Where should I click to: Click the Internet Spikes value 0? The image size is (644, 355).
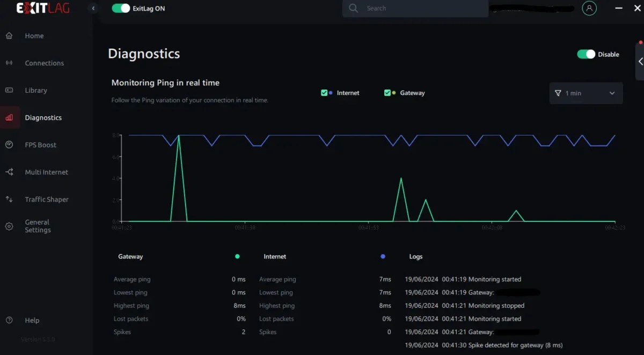[x=389, y=332]
